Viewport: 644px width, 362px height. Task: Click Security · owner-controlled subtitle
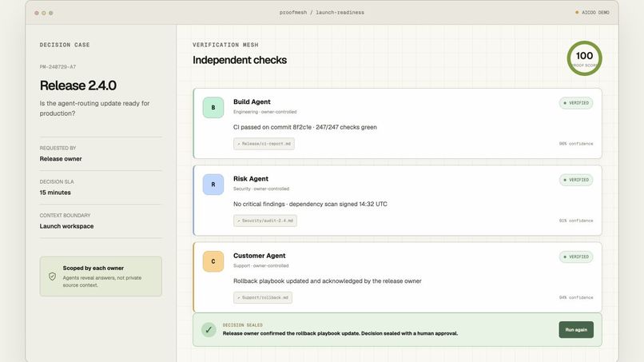[x=260, y=189]
